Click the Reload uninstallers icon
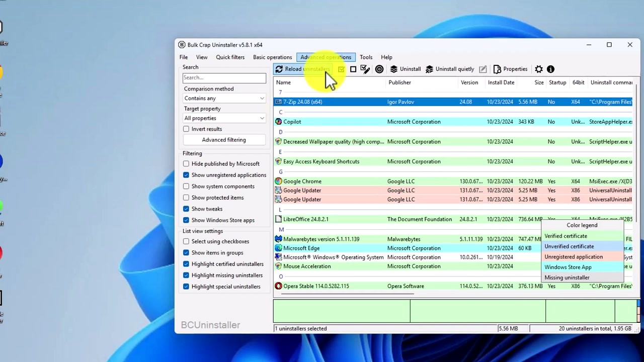 click(x=280, y=69)
